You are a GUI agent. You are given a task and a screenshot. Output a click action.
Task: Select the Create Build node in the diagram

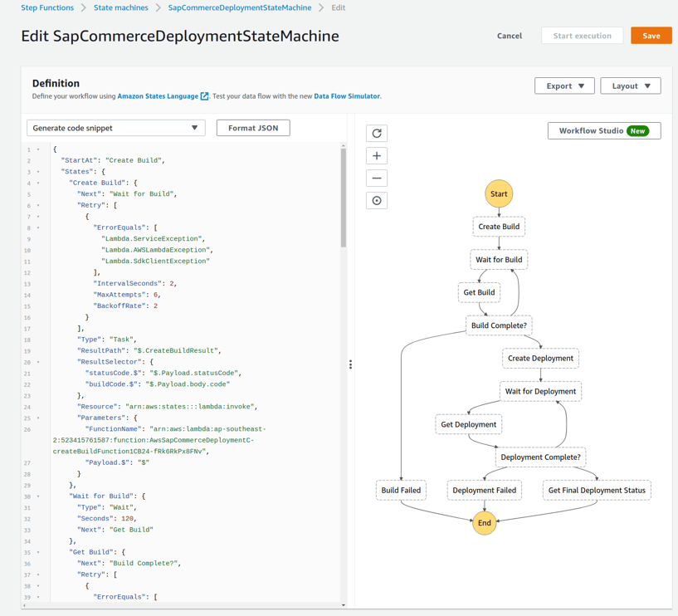(x=498, y=226)
